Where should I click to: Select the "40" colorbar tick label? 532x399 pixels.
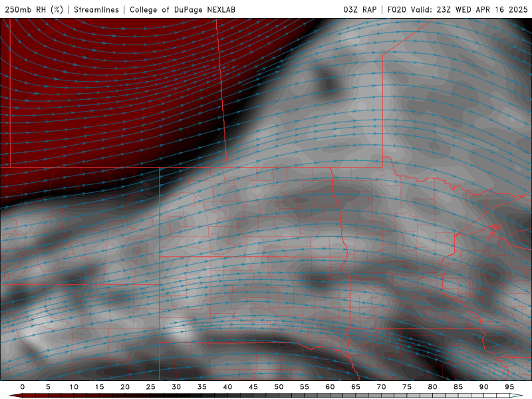pyautogui.click(x=227, y=387)
